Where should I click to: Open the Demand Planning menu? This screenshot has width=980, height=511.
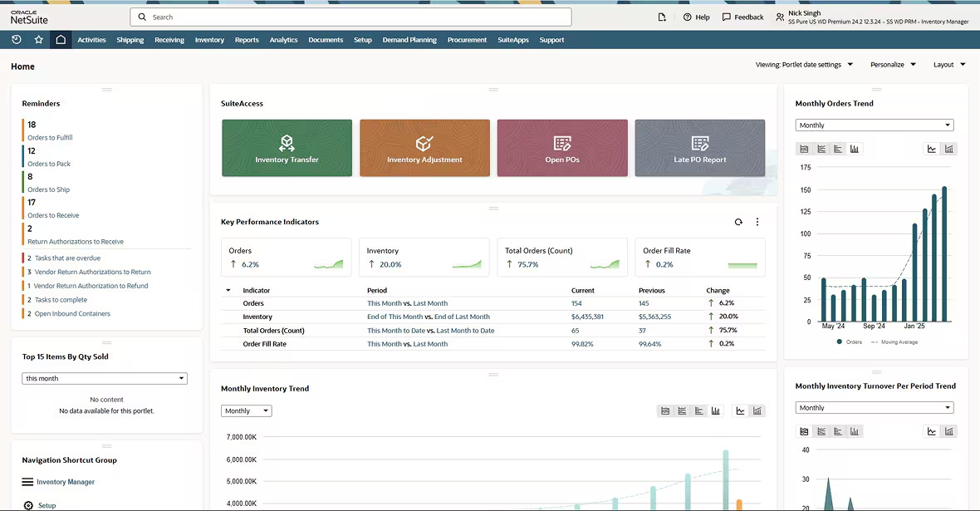pos(409,39)
